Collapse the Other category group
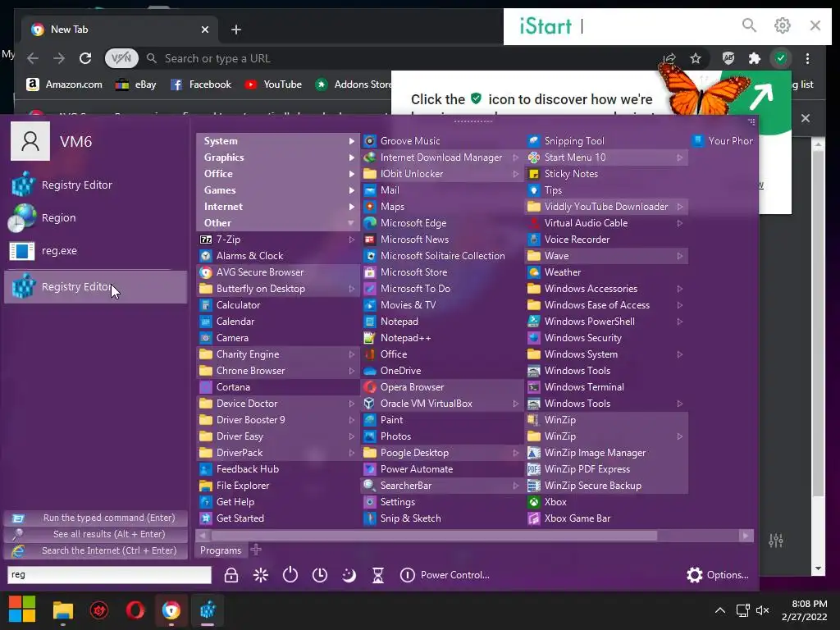 (x=278, y=223)
